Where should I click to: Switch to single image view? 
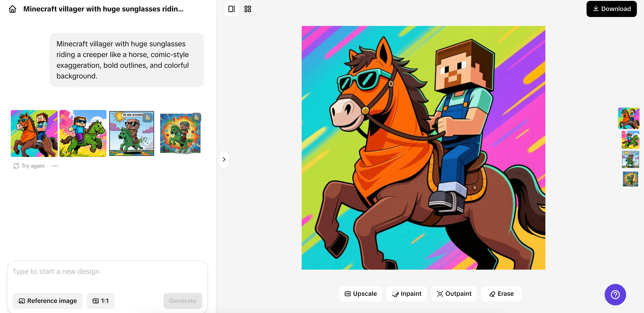tap(231, 9)
